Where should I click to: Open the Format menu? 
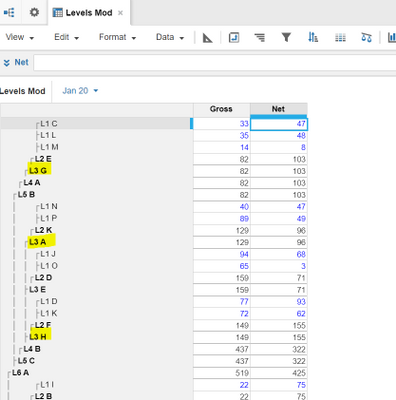117,37
